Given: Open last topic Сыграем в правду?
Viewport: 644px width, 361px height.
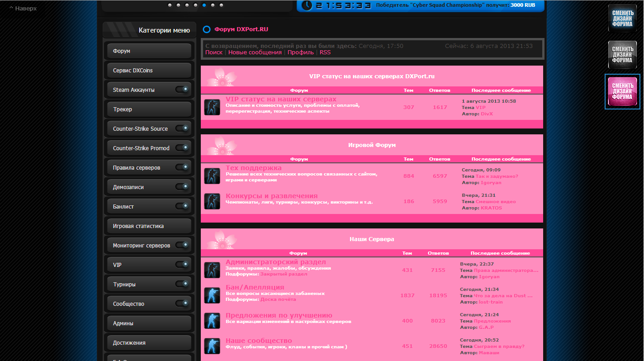Looking at the screenshot, I should click(499, 347).
